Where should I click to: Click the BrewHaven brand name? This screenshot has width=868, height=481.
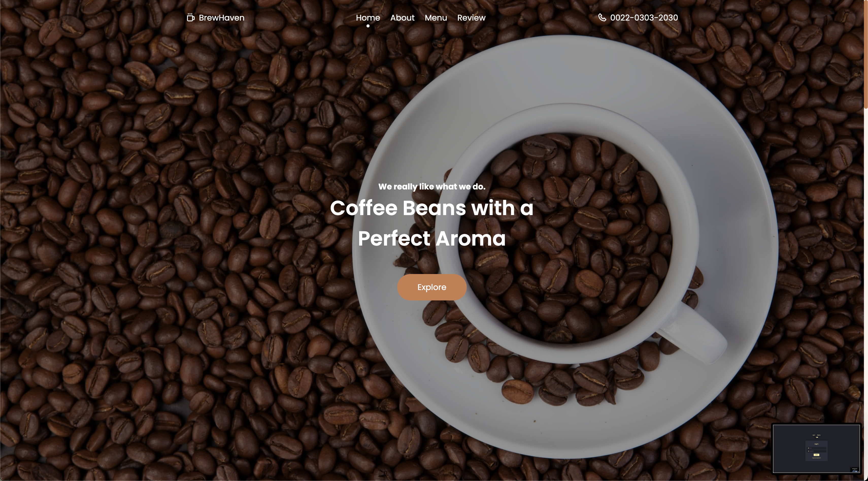coord(221,18)
